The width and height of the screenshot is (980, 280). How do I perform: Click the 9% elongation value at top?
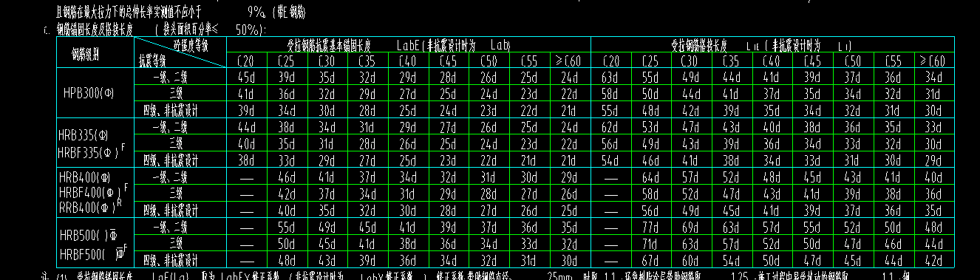pyautogui.click(x=256, y=13)
